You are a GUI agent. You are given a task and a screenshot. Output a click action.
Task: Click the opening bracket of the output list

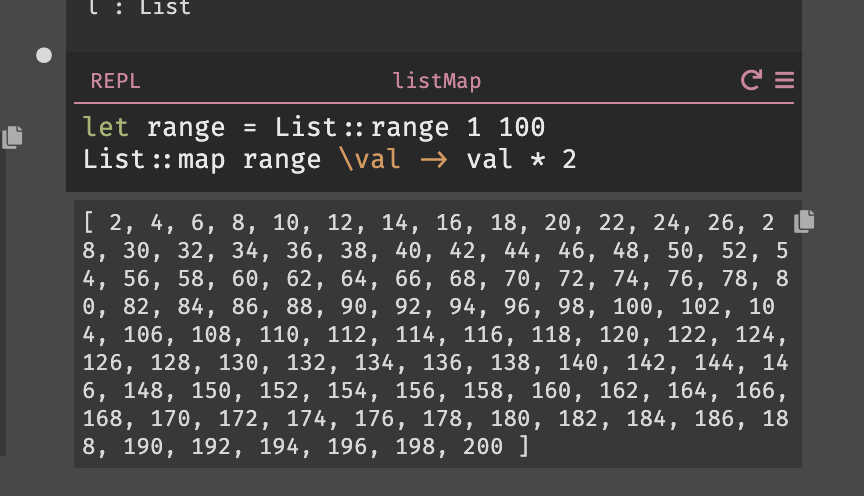[88, 223]
